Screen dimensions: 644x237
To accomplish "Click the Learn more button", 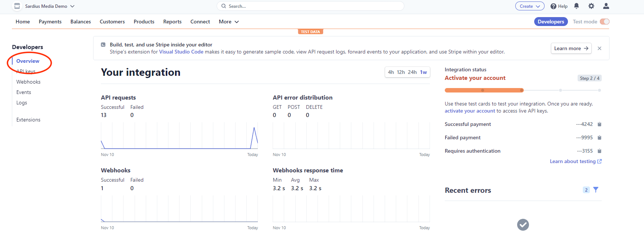I will click(571, 48).
